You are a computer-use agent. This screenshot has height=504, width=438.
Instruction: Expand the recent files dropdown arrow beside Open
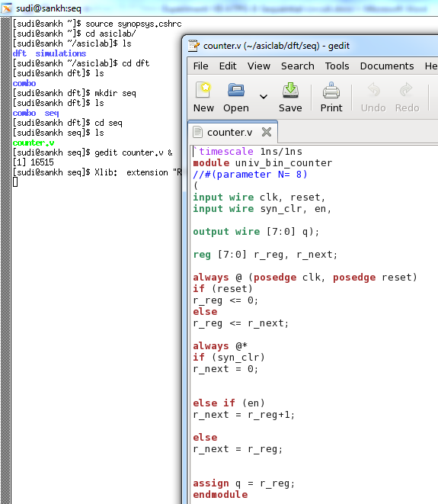(264, 96)
